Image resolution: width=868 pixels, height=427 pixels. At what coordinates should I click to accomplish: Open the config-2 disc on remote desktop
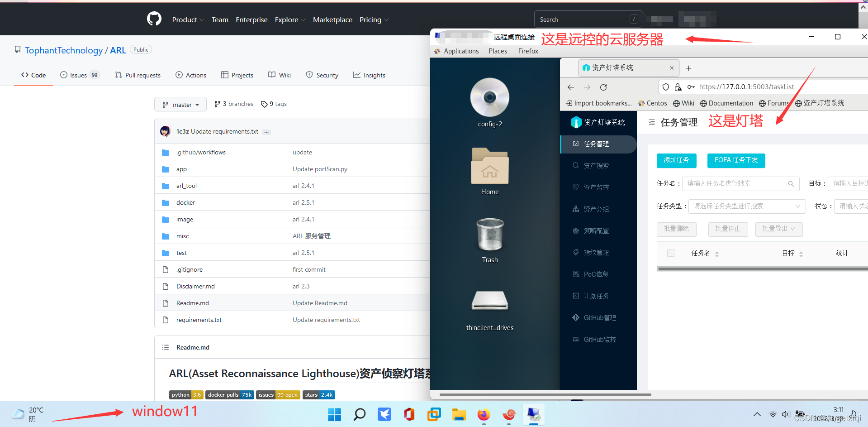click(490, 97)
